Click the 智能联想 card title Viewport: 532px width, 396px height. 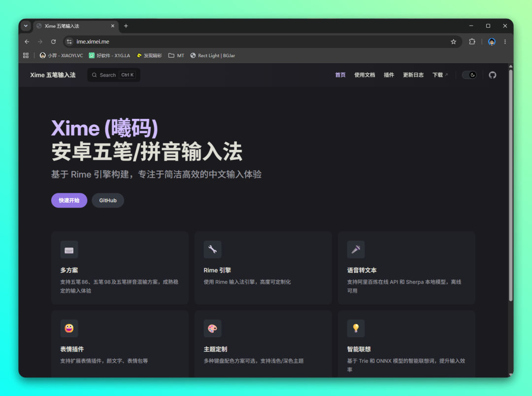[x=359, y=349]
